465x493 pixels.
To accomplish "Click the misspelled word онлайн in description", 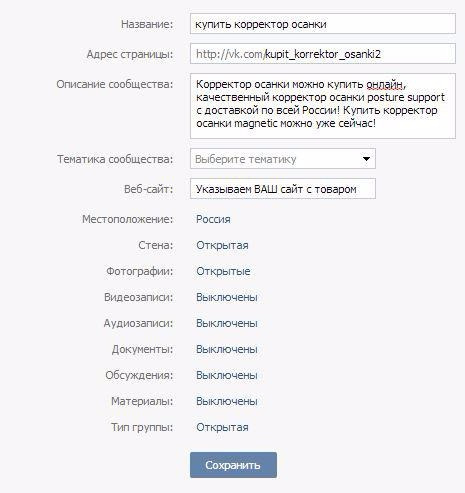I will pyautogui.click(x=384, y=85).
